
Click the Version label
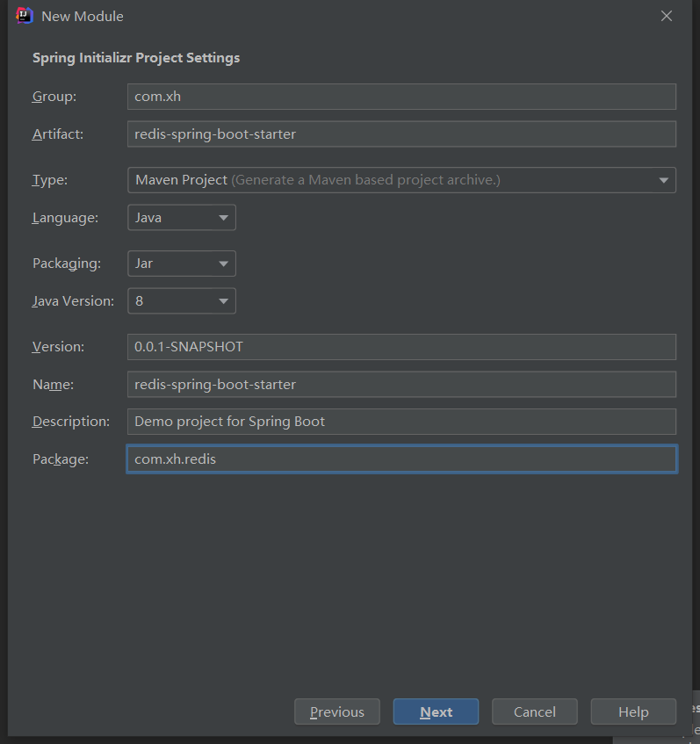click(58, 347)
